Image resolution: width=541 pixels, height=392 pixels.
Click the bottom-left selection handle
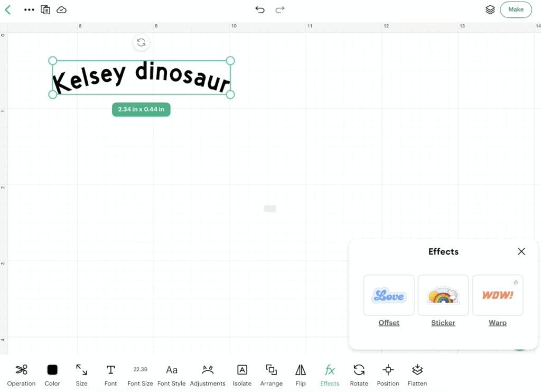[52, 94]
